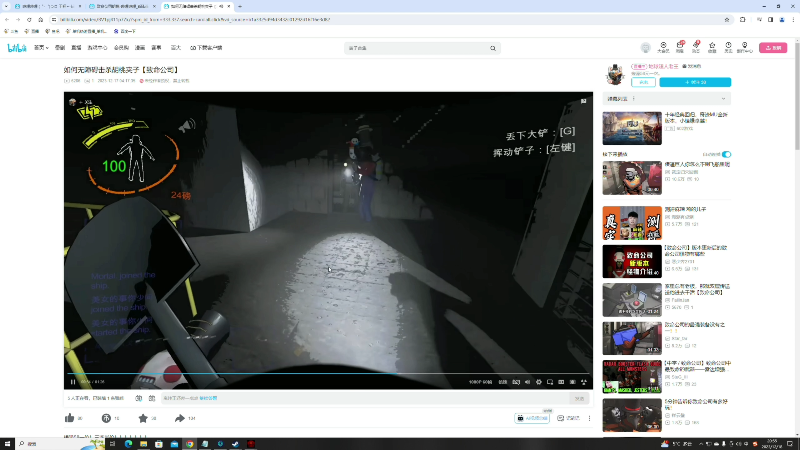The image size is (800, 450).
Task: Seek along the video progress bar
Action: [328, 373]
